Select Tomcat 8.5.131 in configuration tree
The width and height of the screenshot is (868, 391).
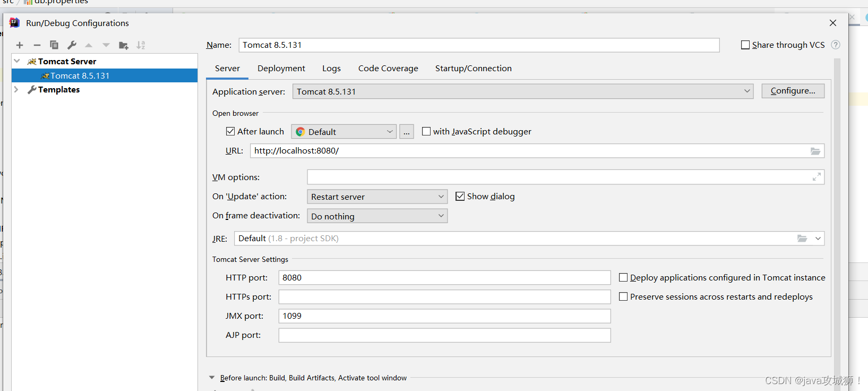pyautogui.click(x=105, y=75)
